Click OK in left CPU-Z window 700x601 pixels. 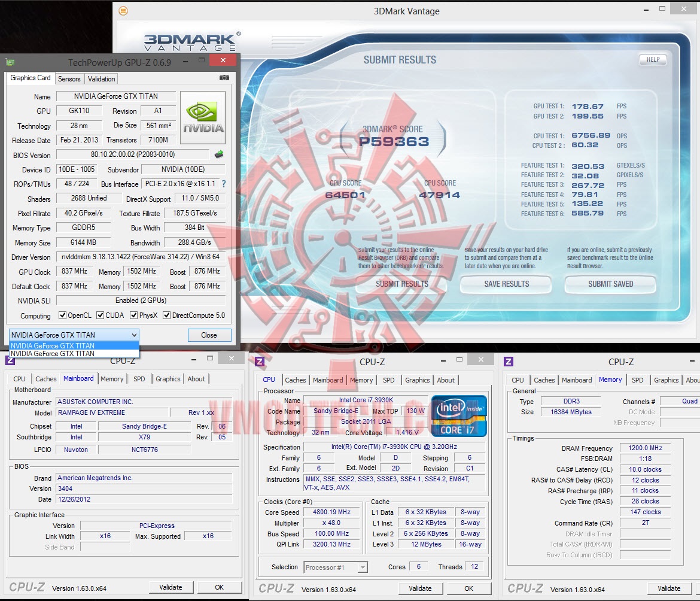tap(219, 588)
